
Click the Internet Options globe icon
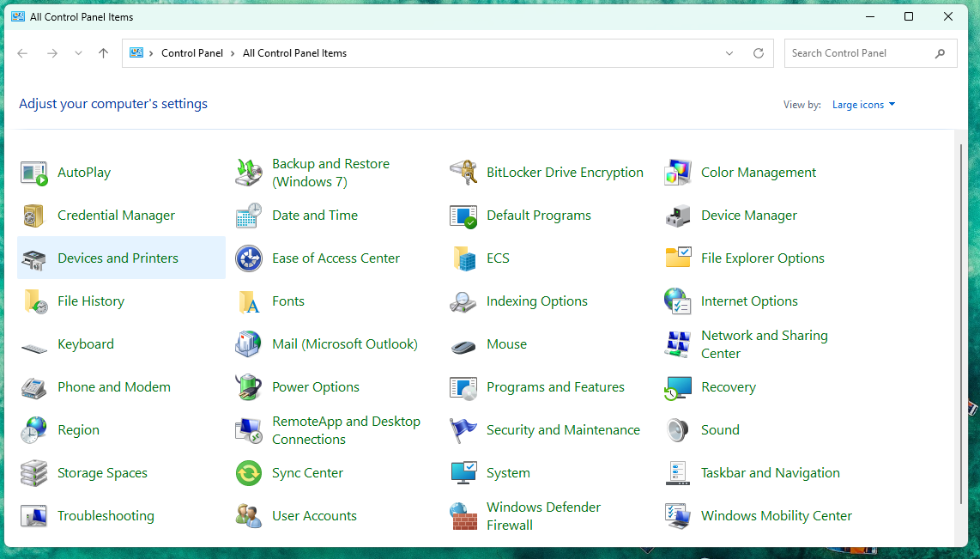pyautogui.click(x=677, y=301)
